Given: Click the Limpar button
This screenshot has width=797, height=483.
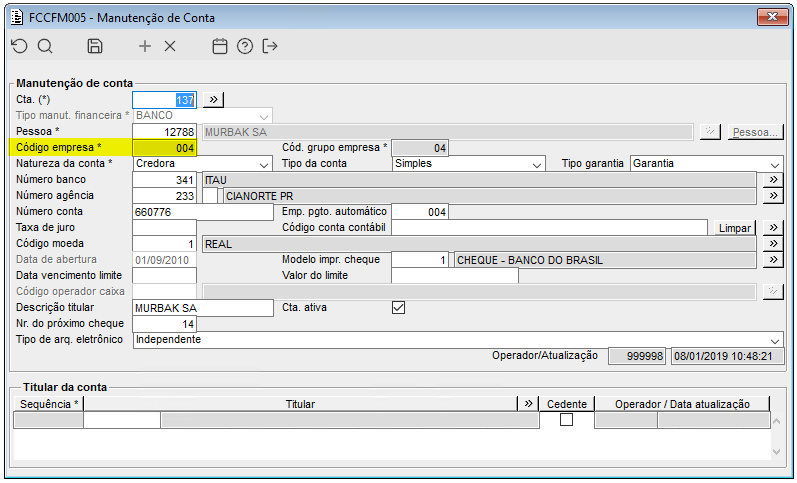Looking at the screenshot, I should [735, 228].
